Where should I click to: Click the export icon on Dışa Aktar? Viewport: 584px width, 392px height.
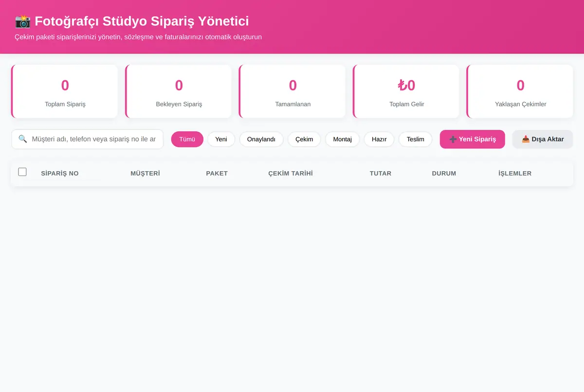pyautogui.click(x=526, y=139)
